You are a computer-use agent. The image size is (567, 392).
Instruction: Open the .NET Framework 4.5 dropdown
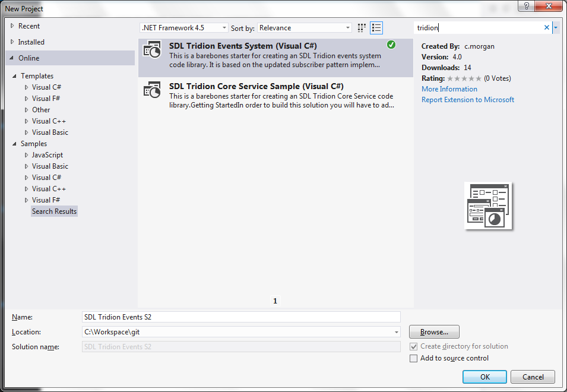tap(184, 28)
